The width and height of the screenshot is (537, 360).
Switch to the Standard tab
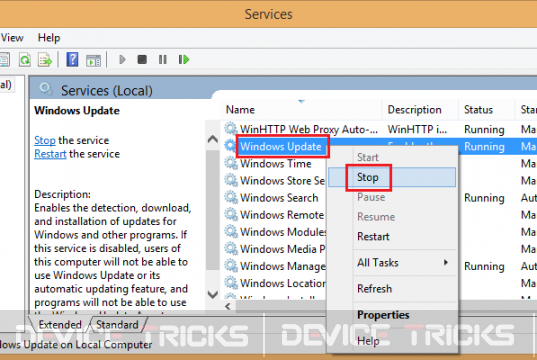tap(117, 324)
